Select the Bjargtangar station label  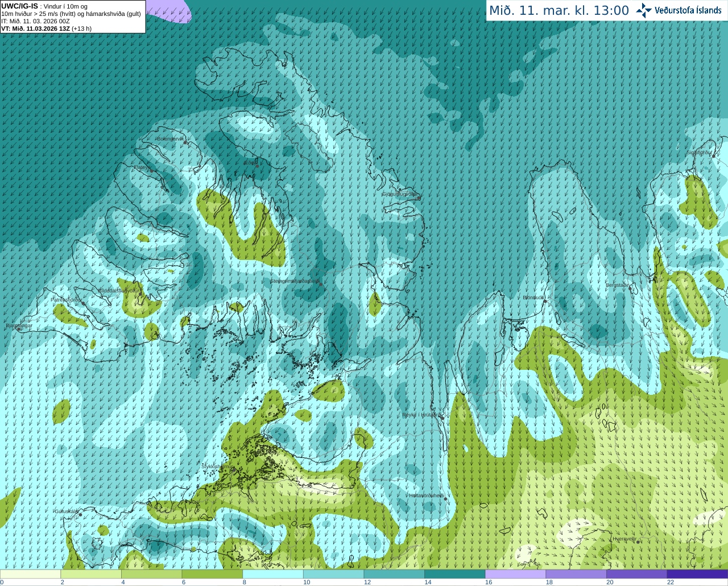pos(19,325)
